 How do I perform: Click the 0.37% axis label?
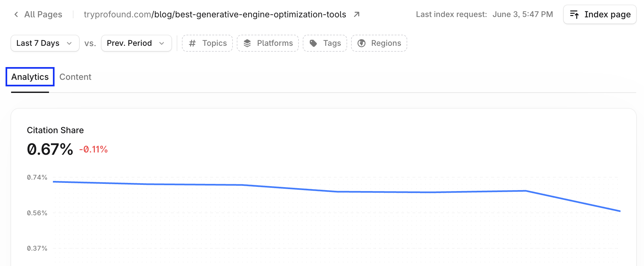[x=37, y=248]
